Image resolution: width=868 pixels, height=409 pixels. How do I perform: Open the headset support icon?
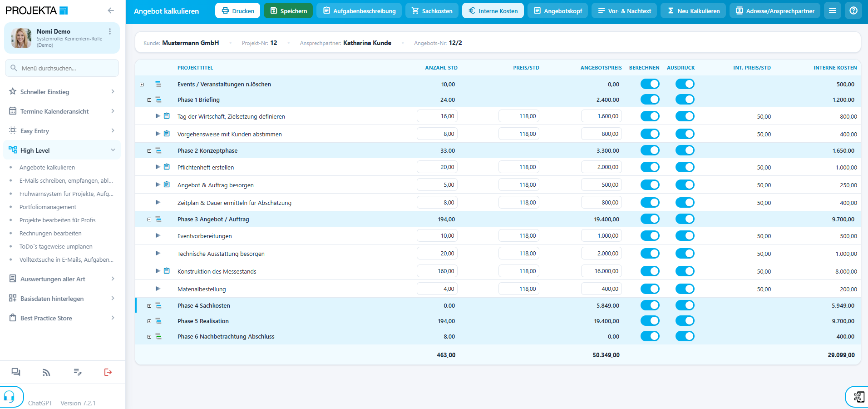(x=10, y=397)
